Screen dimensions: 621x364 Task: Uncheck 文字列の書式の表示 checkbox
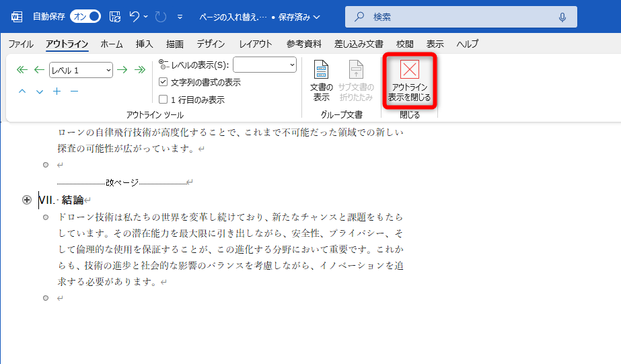[163, 82]
